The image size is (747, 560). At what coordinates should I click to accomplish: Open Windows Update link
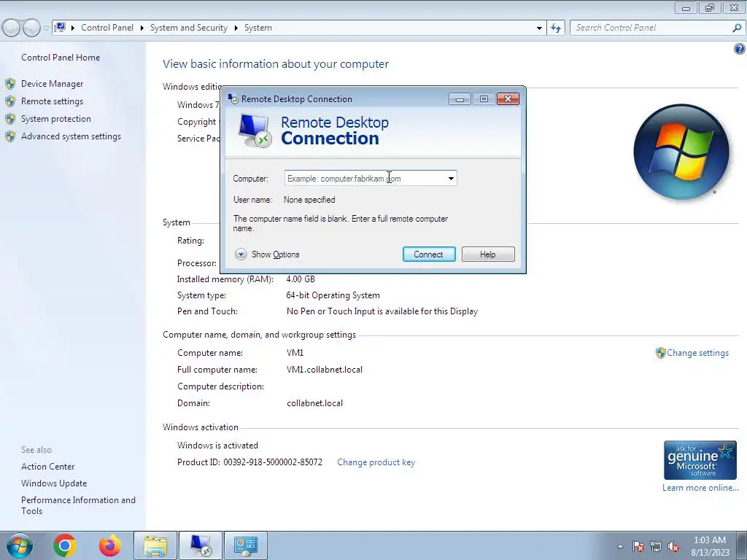[x=54, y=483]
